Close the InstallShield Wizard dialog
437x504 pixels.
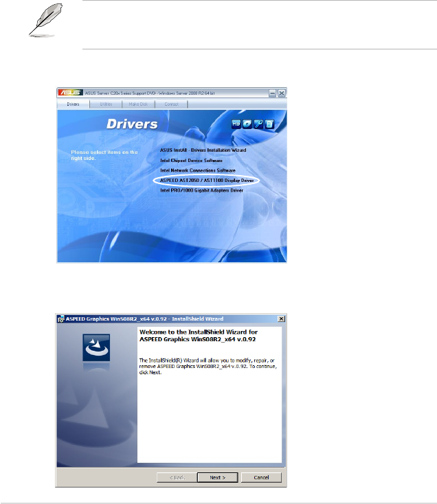pyautogui.click(x=281, y=319)
